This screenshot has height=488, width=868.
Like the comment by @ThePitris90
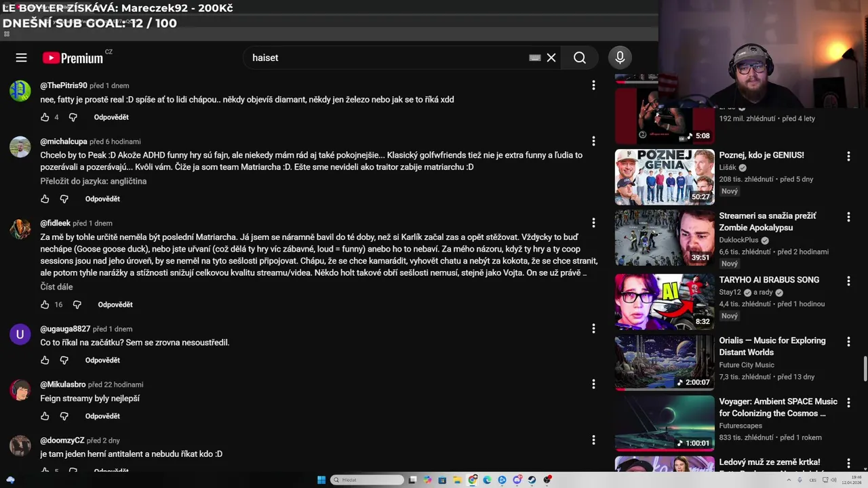tap(45, 117)
